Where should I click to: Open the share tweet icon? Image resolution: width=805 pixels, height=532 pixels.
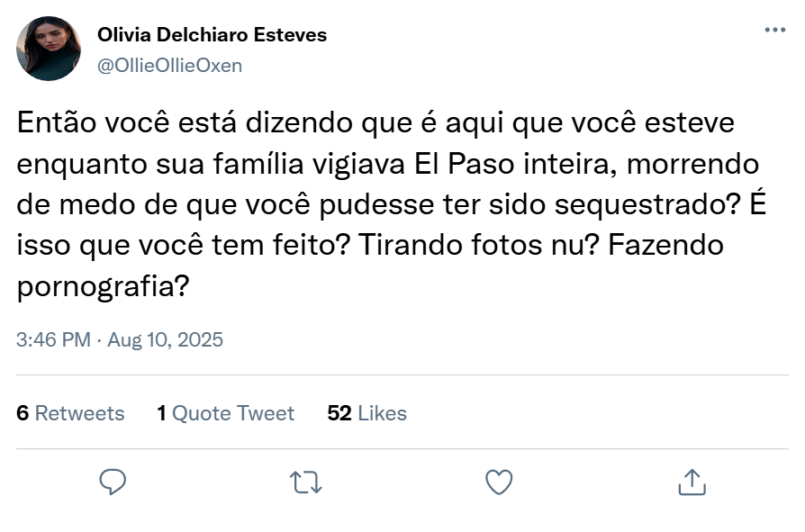click(692, 482)
